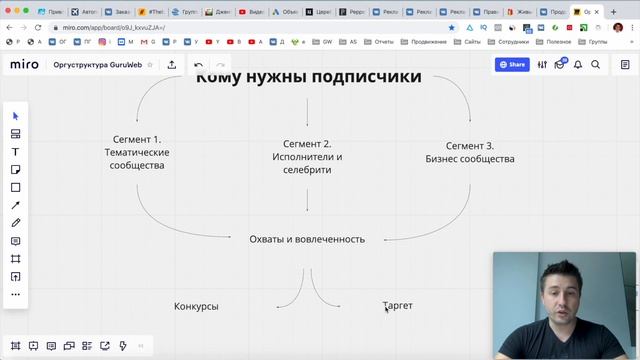
Task: Select the Text tool
Action: [16, 152]
